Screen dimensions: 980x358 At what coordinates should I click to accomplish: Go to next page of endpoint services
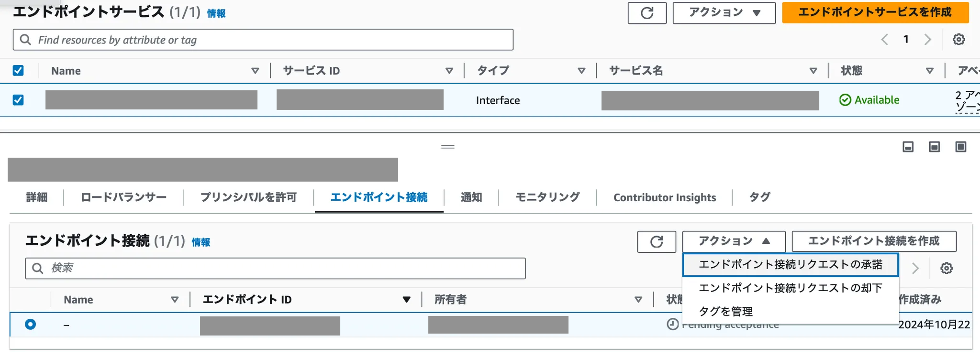pos(927,39)
